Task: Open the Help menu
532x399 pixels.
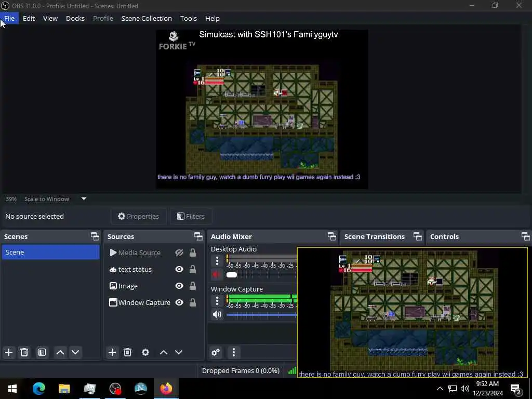Action: coord(212,18)
